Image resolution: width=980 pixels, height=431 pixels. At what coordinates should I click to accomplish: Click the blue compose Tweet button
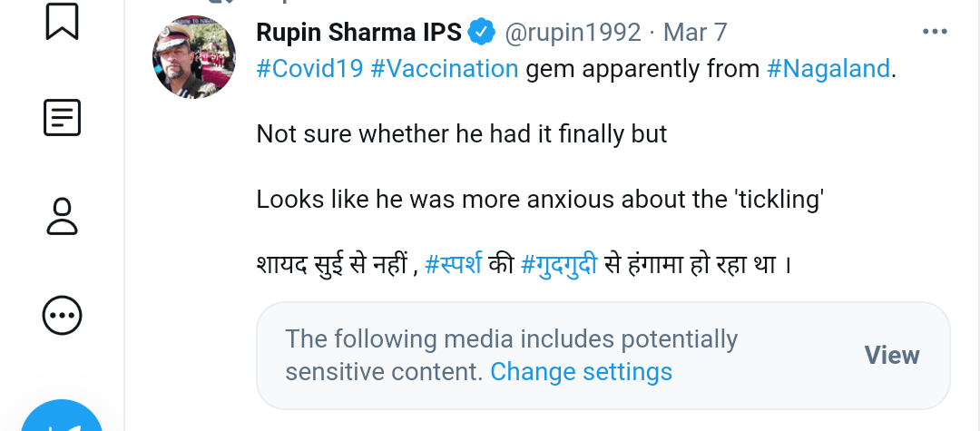[63, 422]
